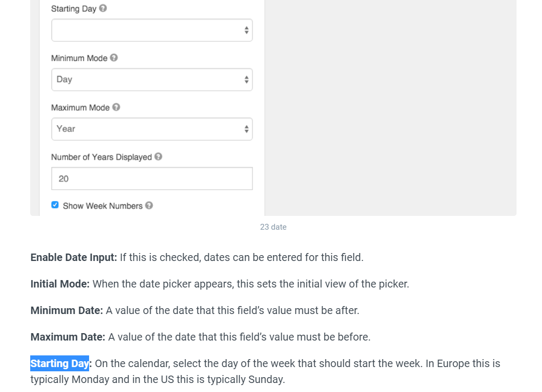Screen dimensions: 542x392
Task: Click the 23 date caption link
Action: tap(273, 227)
